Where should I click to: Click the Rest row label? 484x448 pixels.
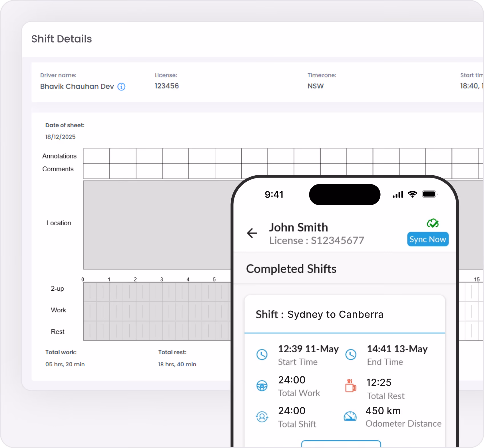(58, 332)
